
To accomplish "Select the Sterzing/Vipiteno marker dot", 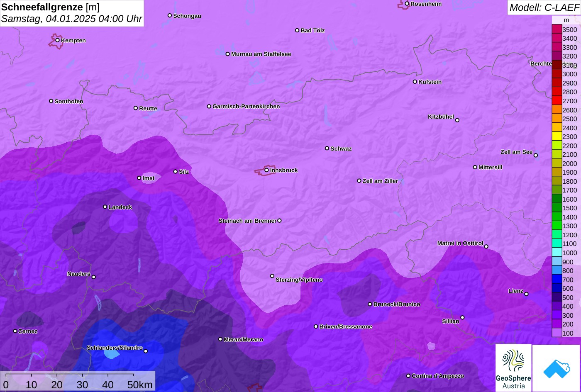I will point(272,276).
